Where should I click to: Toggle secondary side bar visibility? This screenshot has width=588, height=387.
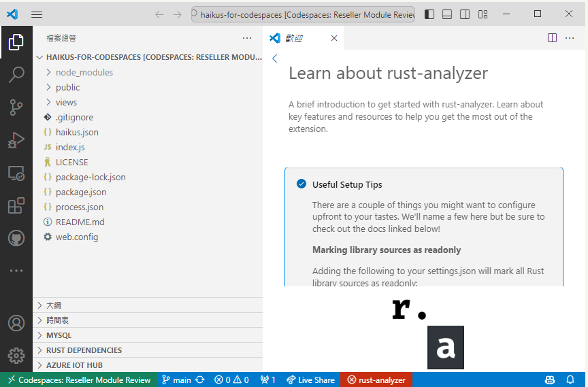coord(465,14)
